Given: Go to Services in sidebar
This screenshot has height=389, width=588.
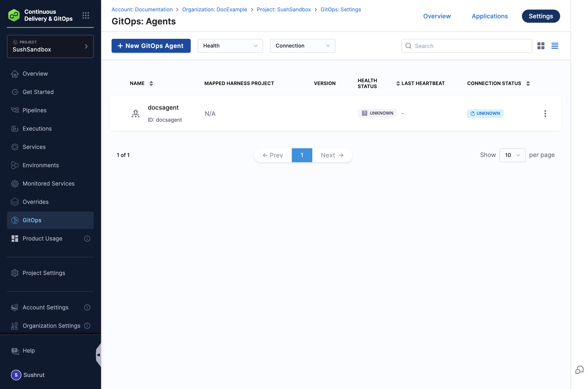Looking at the screenshot, I should 50,147.
